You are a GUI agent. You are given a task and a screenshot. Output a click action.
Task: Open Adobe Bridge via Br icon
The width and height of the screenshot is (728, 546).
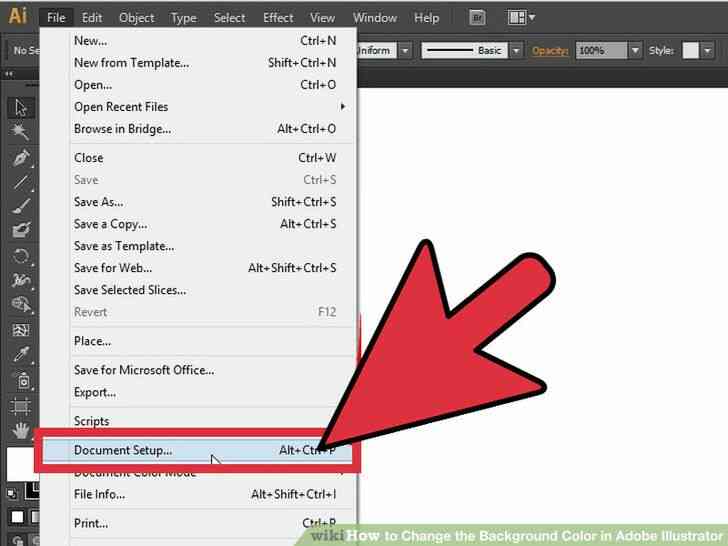pos(477,18)
